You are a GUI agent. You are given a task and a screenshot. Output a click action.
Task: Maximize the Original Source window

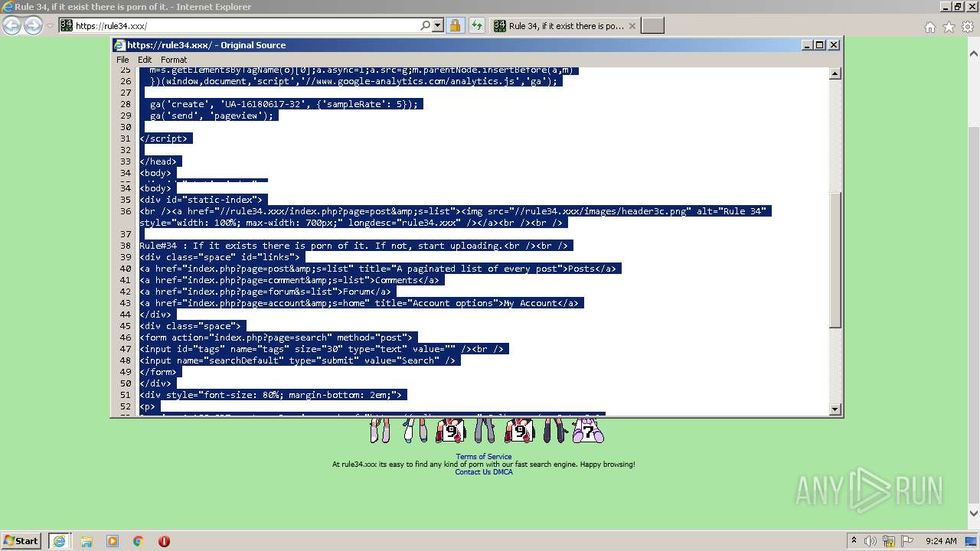point(820,45)
